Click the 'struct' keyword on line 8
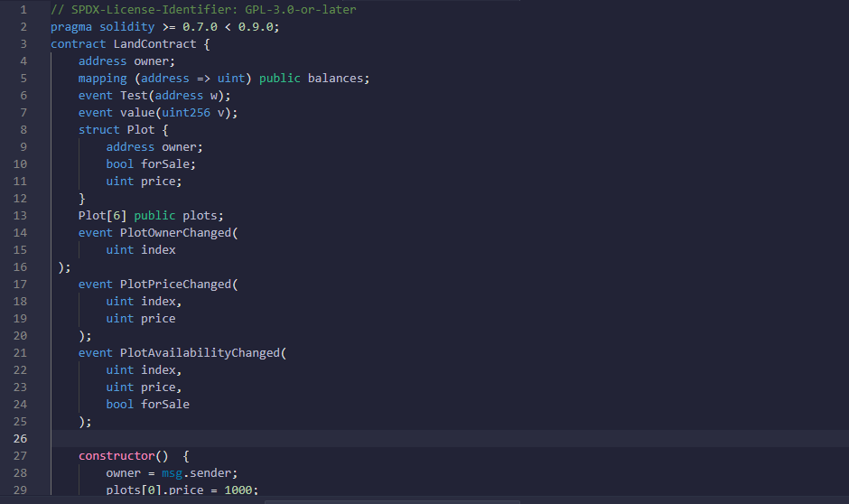 pyautogui.click(x=99, y=130)
